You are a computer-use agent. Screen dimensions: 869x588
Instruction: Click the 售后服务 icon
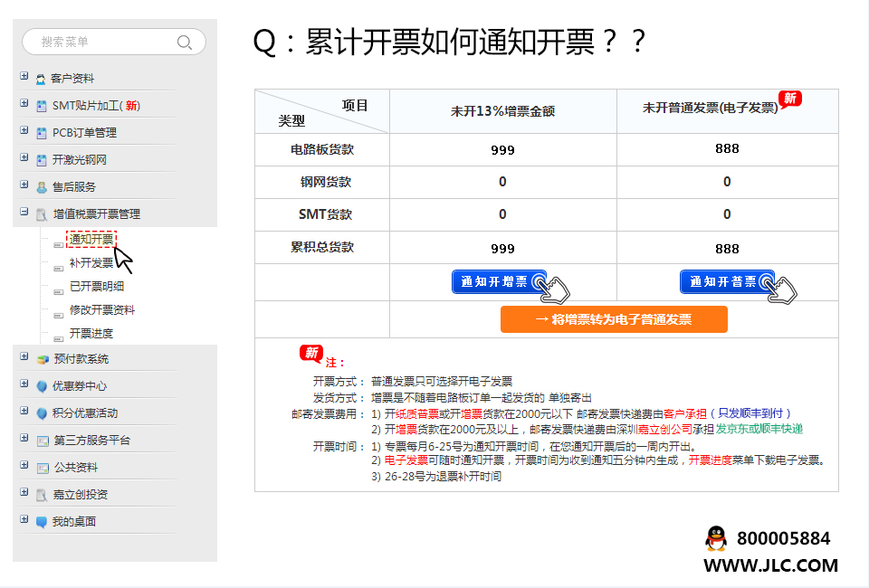(42, 188)
